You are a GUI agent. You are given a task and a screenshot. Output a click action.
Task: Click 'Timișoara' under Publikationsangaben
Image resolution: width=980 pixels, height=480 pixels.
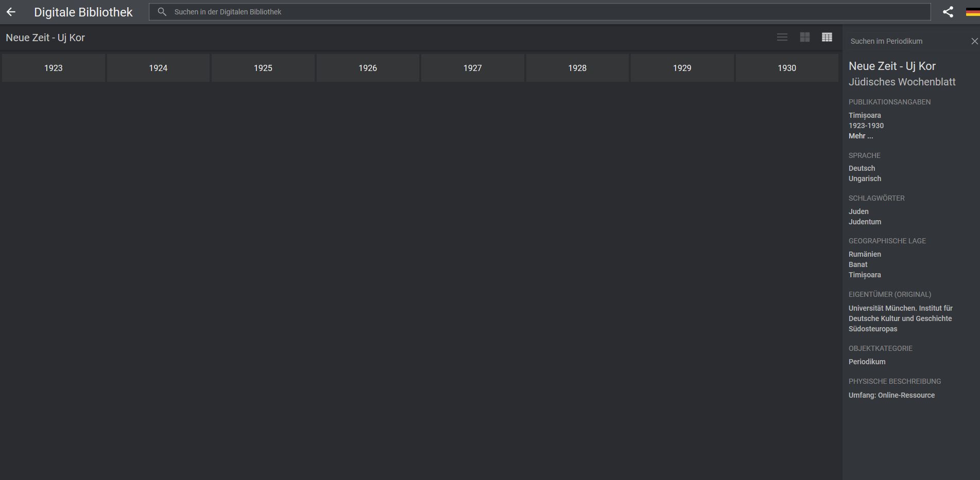865,115
